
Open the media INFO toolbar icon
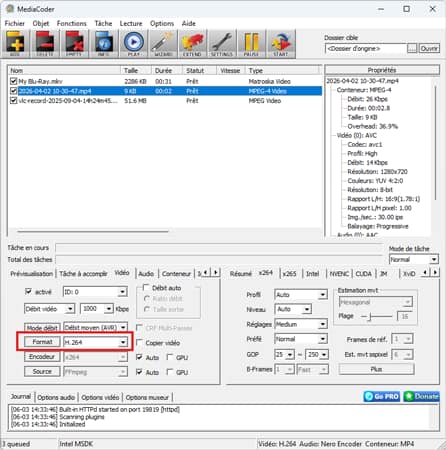tap(104, 44)
